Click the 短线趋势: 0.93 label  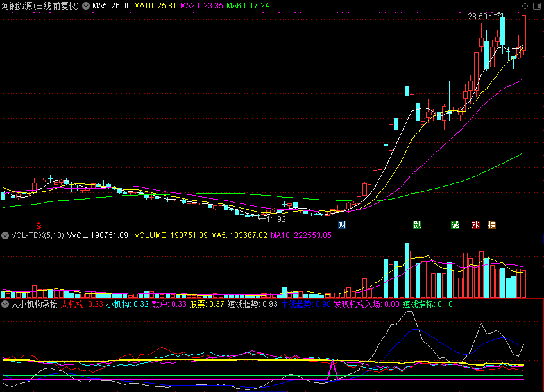click(253, 305)
